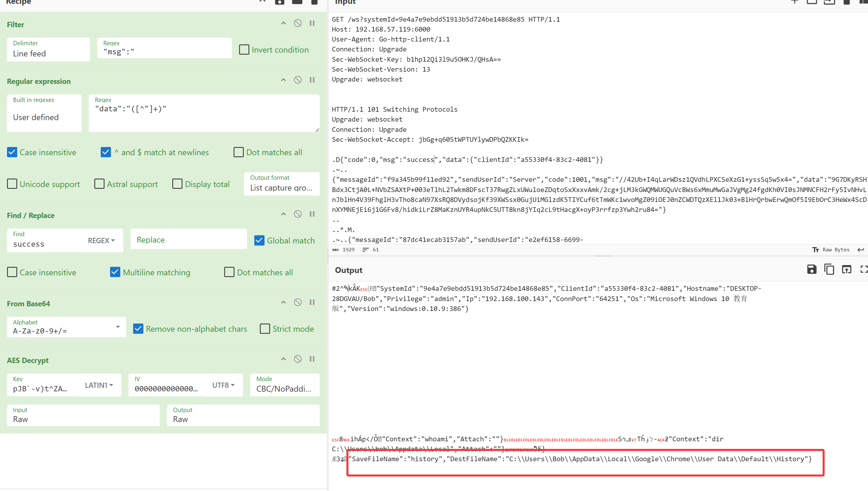Collapse the From Base64 operation
This screenshot has height=491, width=868.
point(283,302)
